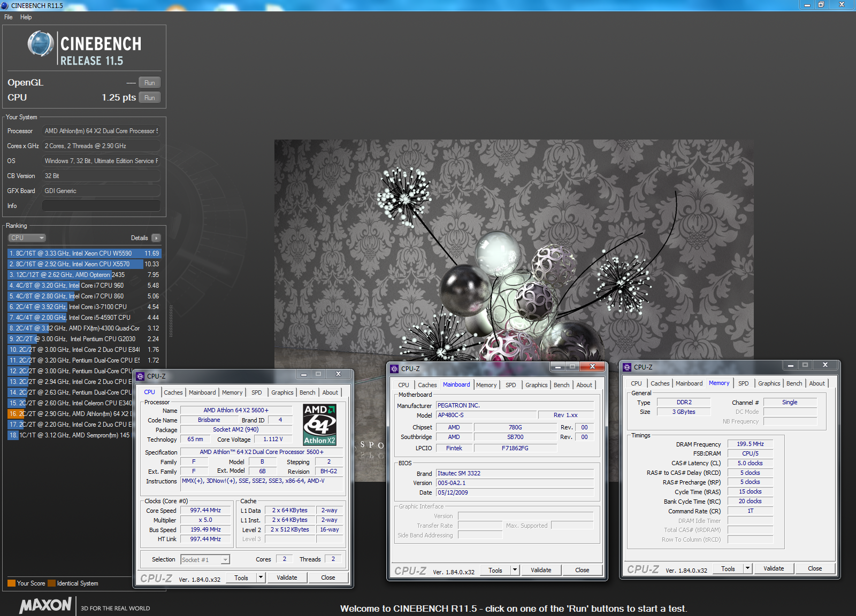Click the CPU score 1.25 pts value

tap(119, 97)
